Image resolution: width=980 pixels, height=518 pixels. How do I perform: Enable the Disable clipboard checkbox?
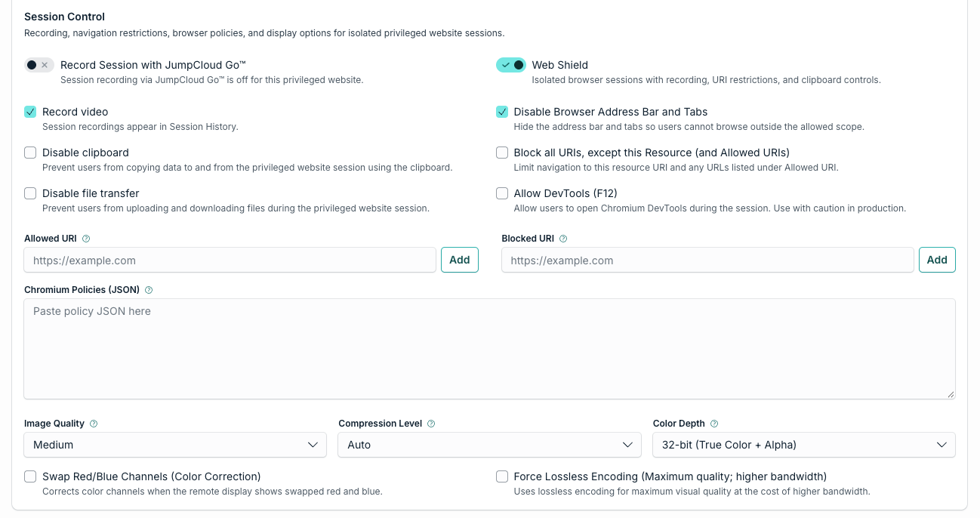coord(30,153)
